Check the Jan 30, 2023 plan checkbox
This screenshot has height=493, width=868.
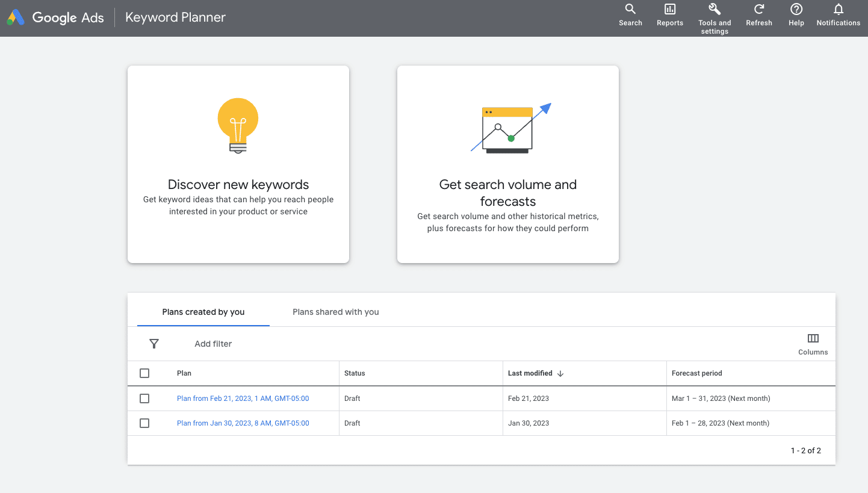tap(144, 423)
